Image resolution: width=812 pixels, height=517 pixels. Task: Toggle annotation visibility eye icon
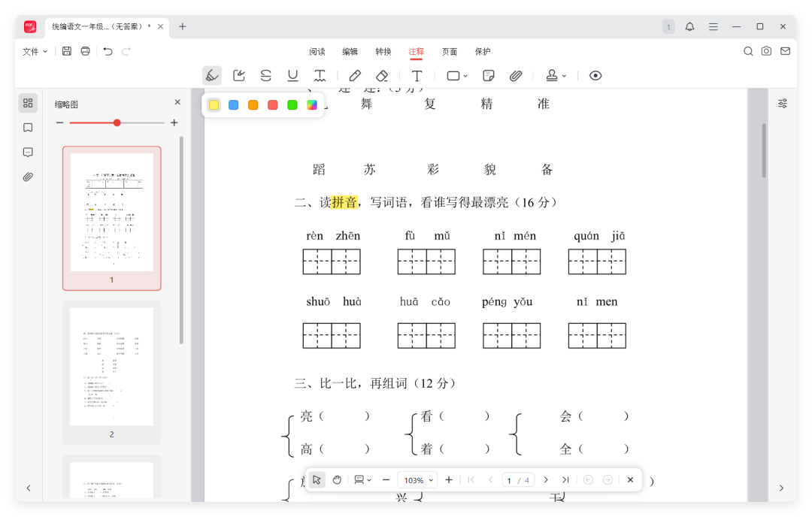click(x=595, y=76)
